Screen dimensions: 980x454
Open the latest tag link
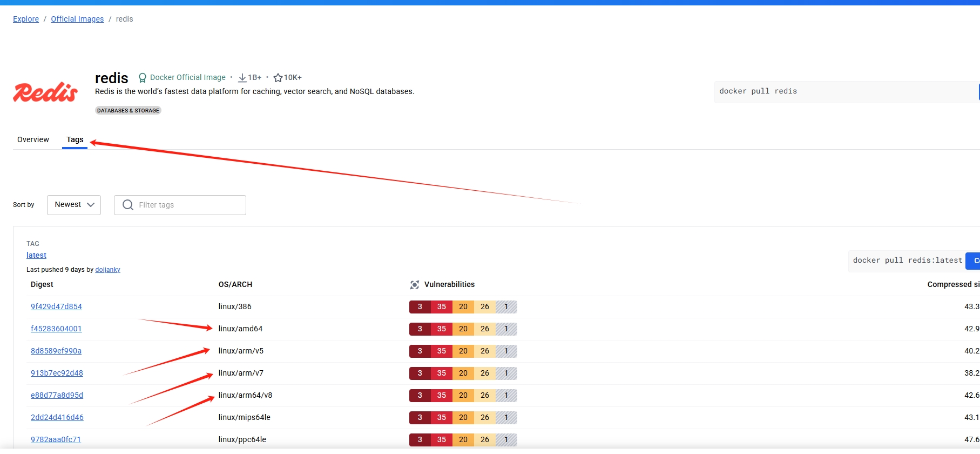(36, 255)
